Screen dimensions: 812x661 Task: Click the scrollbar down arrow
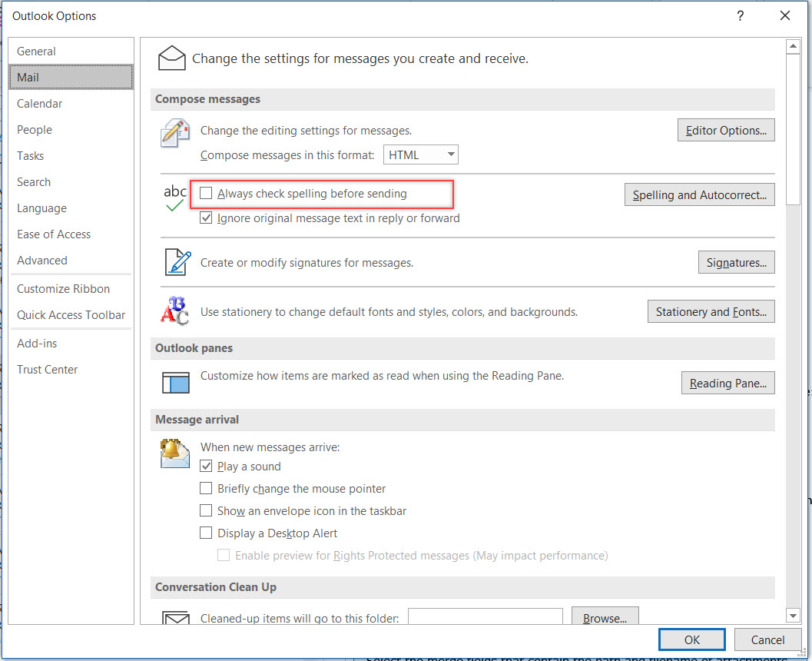(793, 616)
